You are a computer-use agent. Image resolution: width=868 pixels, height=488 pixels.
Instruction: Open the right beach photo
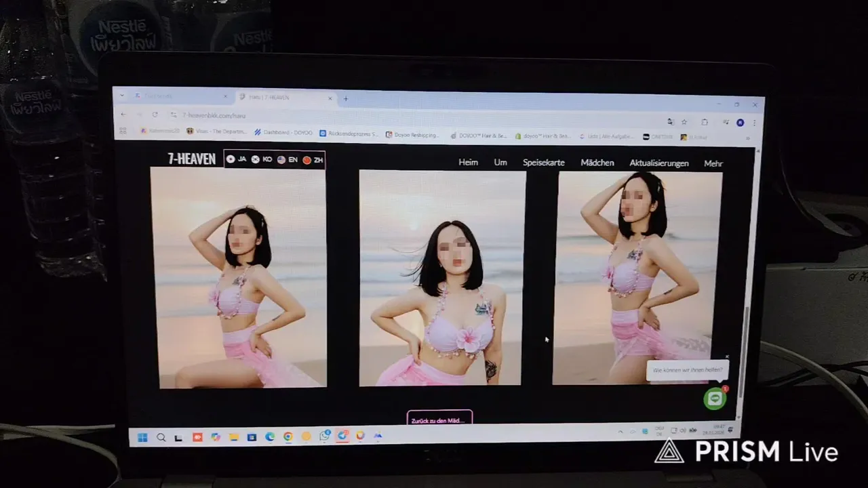pos(637,278)
